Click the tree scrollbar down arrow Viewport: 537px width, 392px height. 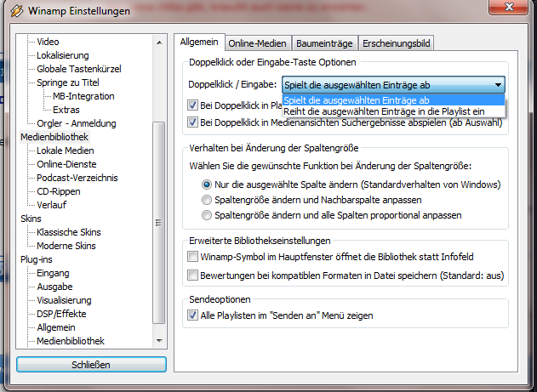tap(159, 340)
